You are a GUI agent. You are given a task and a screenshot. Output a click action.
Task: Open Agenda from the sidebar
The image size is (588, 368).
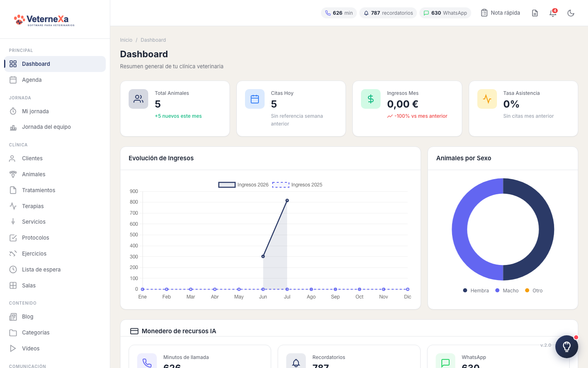coord(55,80)
